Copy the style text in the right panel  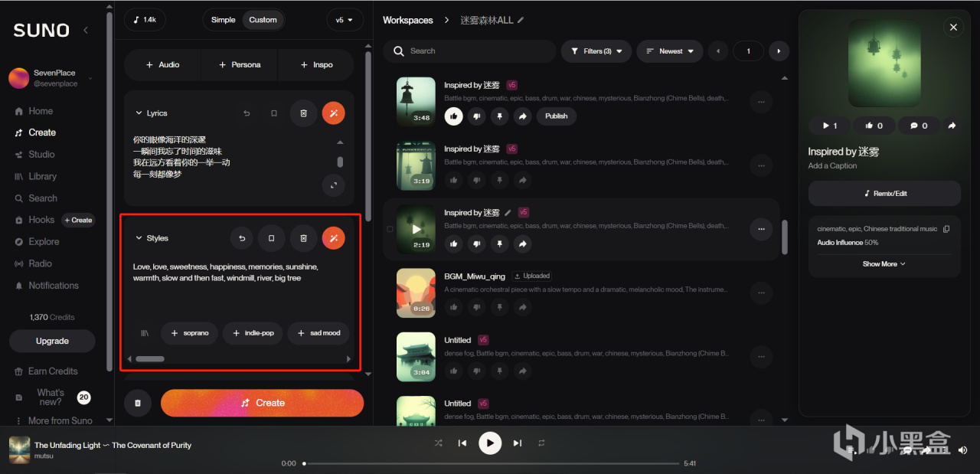tap(946, 229)
